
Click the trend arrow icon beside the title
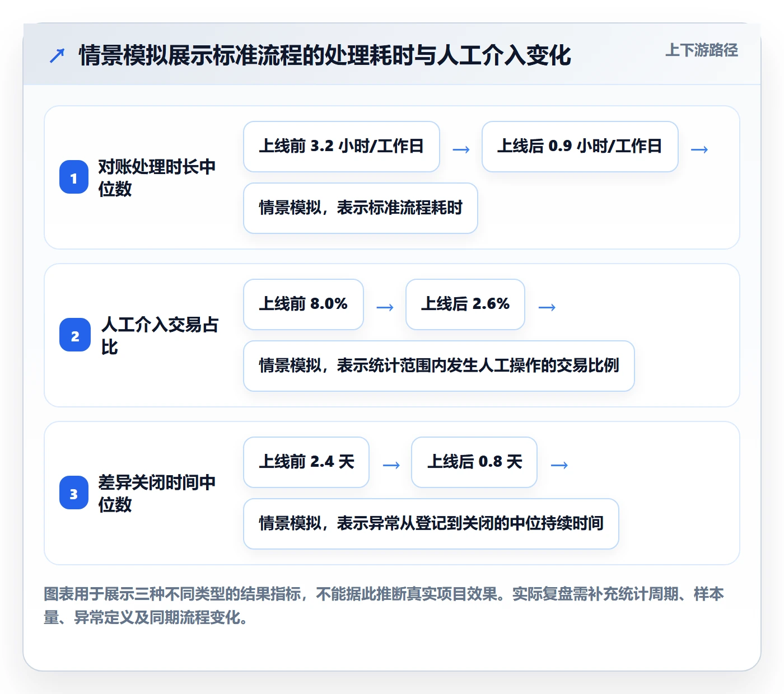point(57,55)
